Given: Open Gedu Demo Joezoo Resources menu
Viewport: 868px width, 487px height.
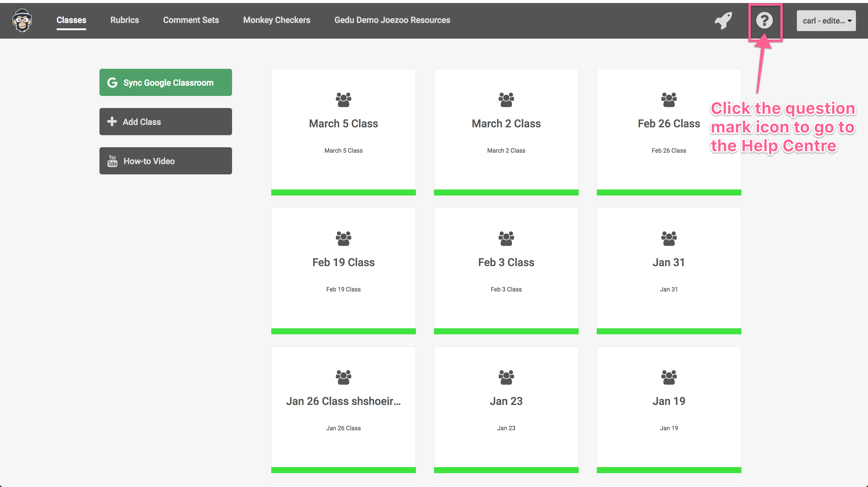Looking at the screenshot, I should click(x=392, y=20).
